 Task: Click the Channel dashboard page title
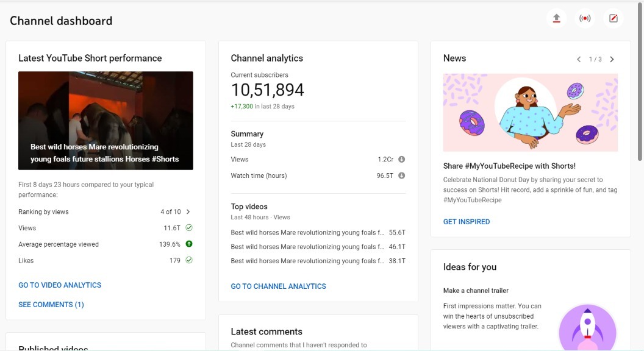coord(61,21)
